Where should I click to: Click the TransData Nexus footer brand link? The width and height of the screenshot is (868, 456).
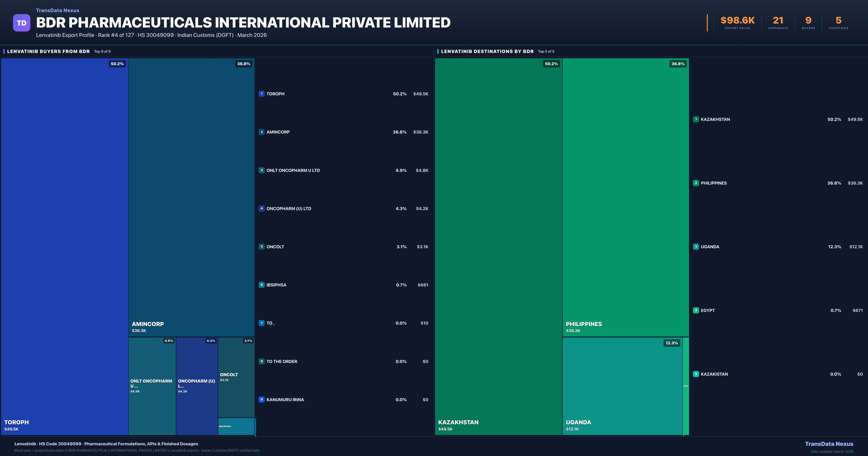pyautogui.click(x=829, y=444)
